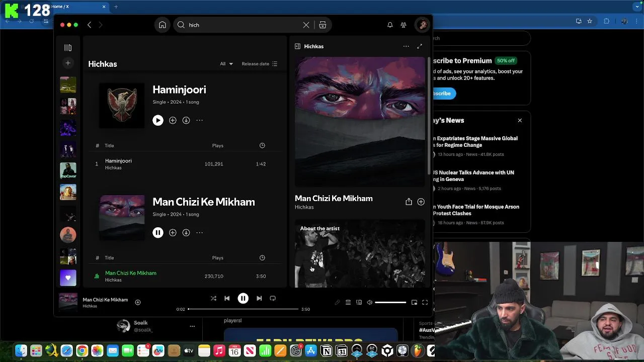Viewport: 644px width, 362px height.
Task: Open more options for the Soalk post on X
Action: [192, 326]
